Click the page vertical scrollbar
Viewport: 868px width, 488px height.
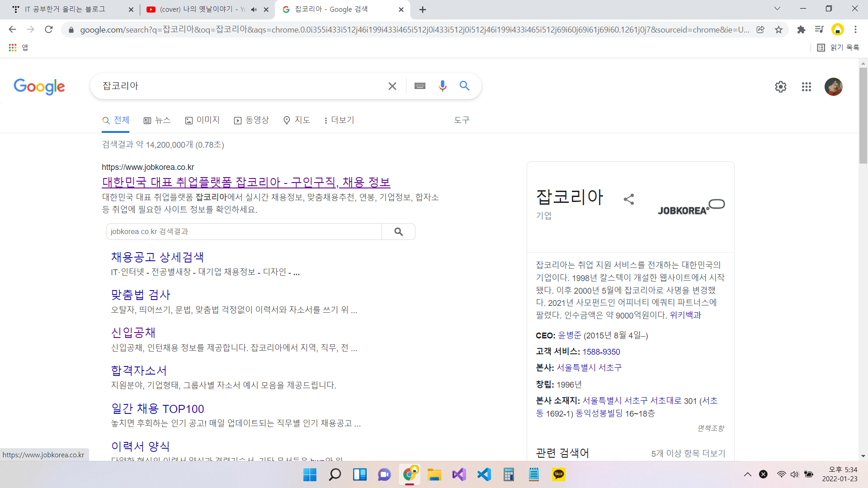coord(863,116)
